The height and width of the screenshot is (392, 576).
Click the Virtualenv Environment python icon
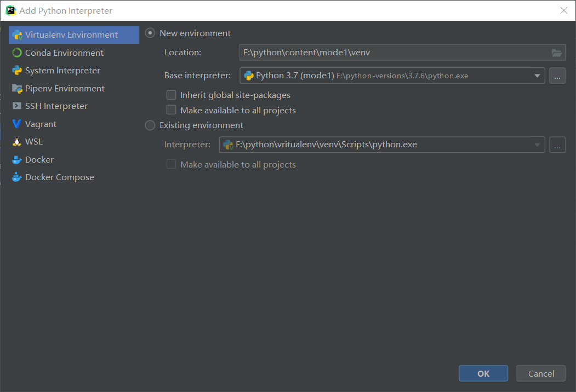pyautogui.click(x=17, y=35)
